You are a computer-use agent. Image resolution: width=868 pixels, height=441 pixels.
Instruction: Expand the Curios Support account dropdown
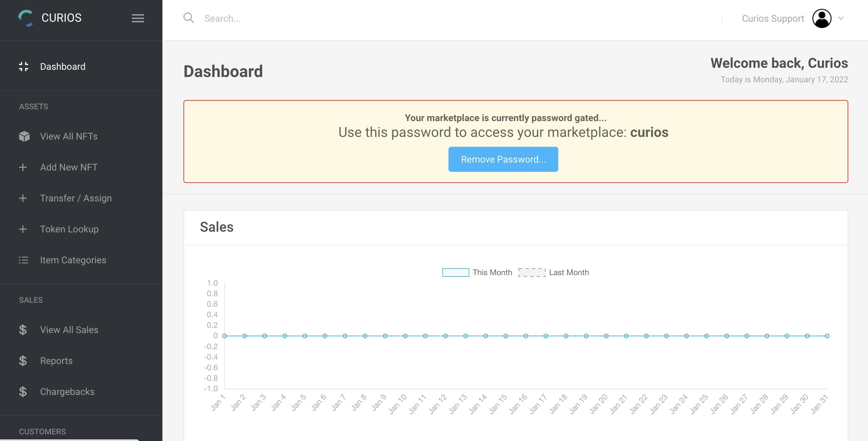tap(841, 18)
